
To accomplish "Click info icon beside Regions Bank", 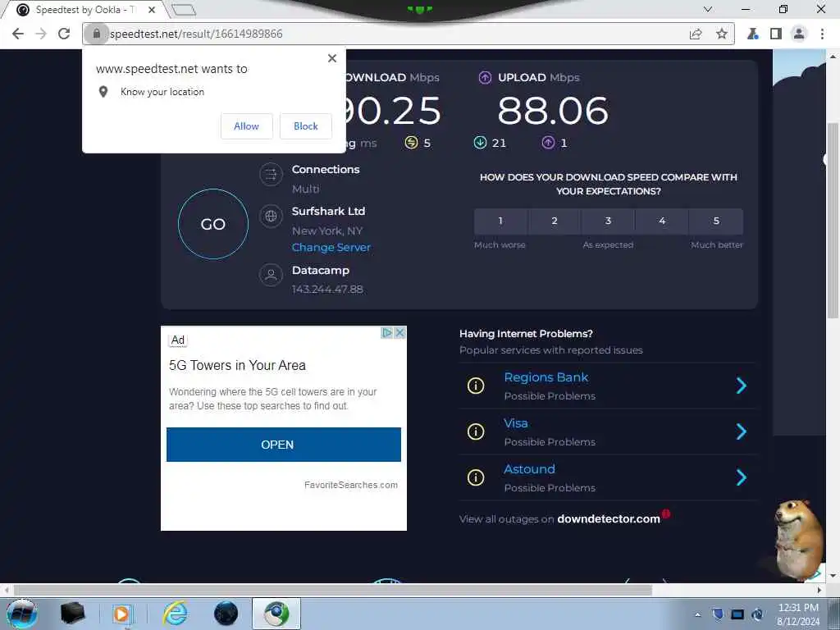I will (x=476, y=386).
